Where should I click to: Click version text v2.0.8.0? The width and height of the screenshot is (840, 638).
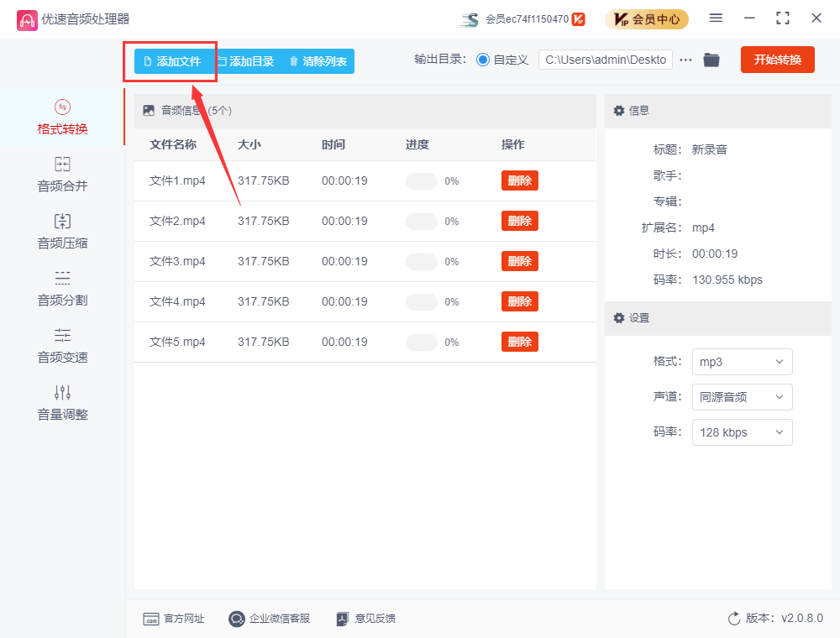point(802,618)
